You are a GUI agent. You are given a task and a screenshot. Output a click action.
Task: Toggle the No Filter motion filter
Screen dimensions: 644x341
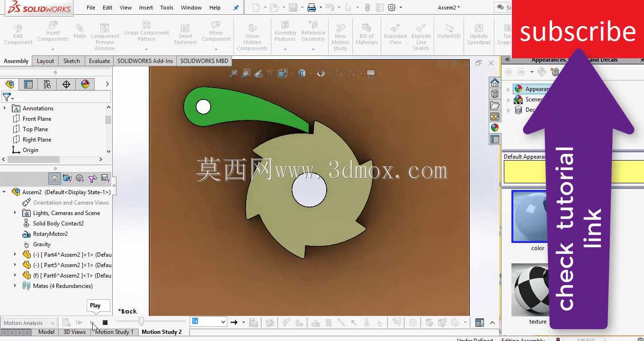[54, 179]
